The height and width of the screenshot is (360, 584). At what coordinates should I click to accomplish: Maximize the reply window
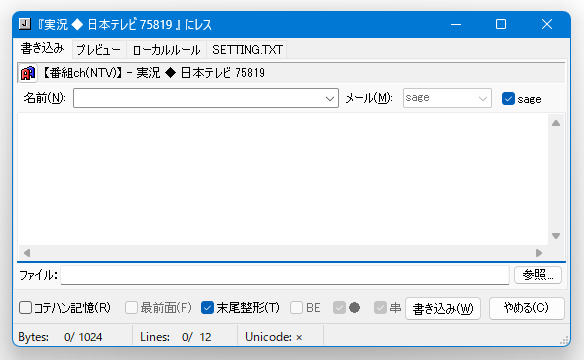[501, 24]
